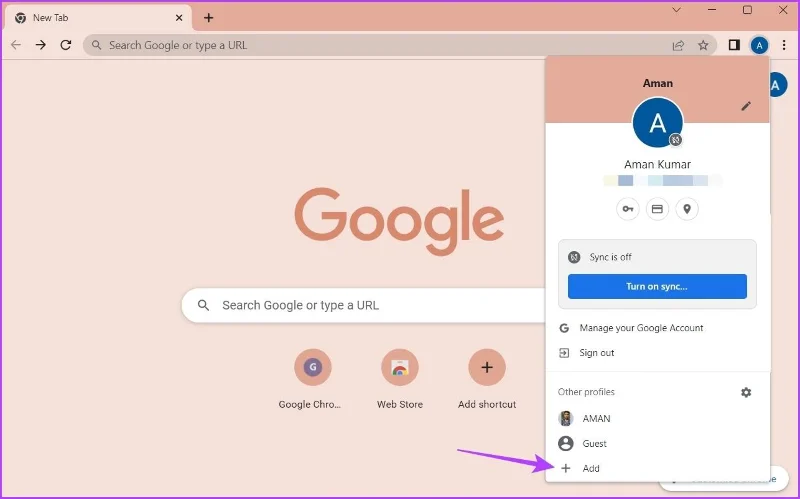Click the Aman Kumar name text
Screen dimensions: 800x499
coord(658,164)
